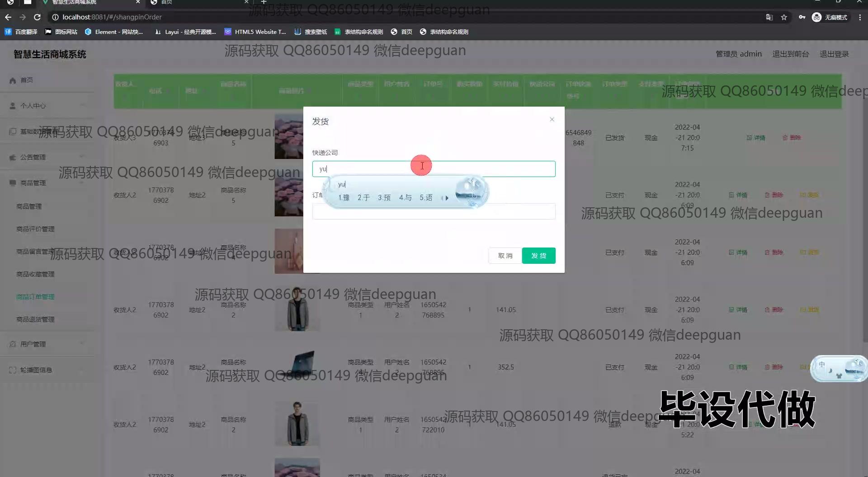Open the translate page icon
868x477 pixels.
[769, 17]
